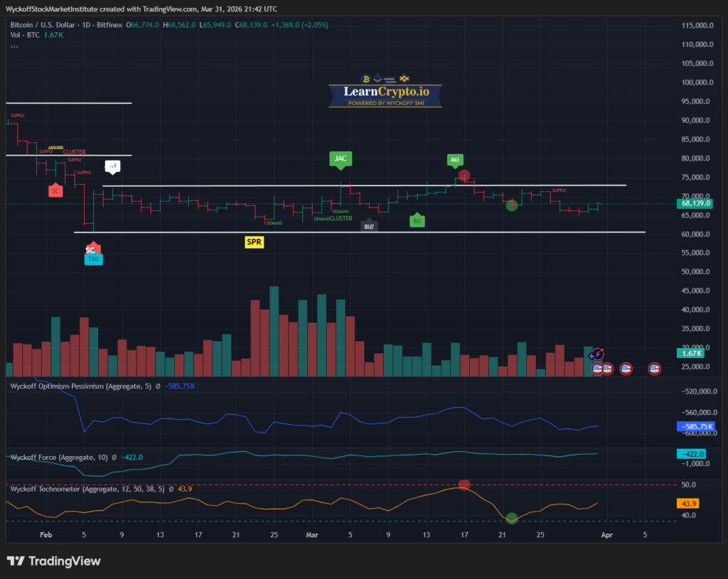Viewport: 728px width, 579px height.
Task: Click the -520,000.0 axis label
Action: [700, 391]
